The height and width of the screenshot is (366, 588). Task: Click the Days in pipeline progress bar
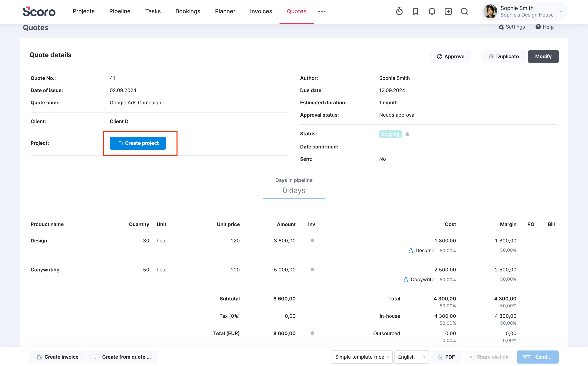pyautogui.click(x=294, y=199)
